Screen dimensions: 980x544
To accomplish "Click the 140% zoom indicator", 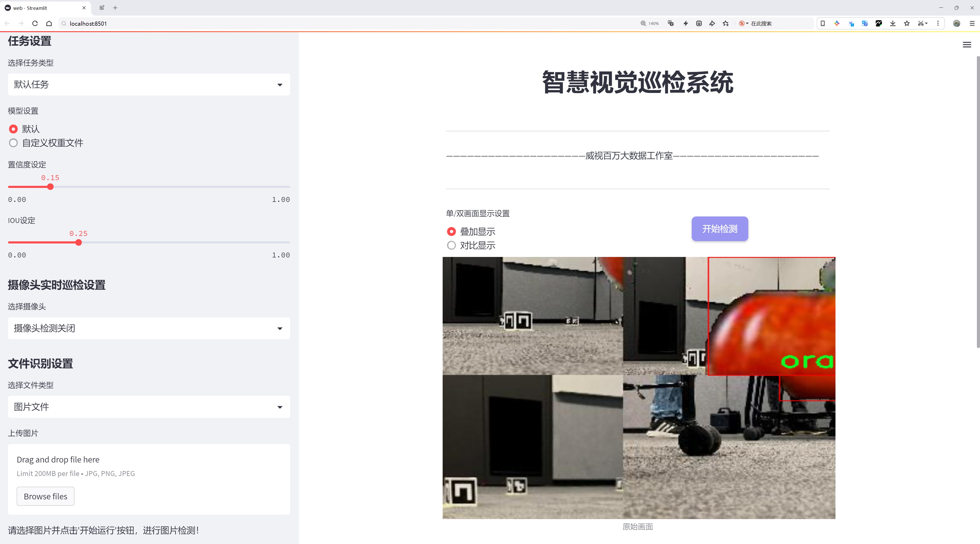I will [x=649, y=23].
